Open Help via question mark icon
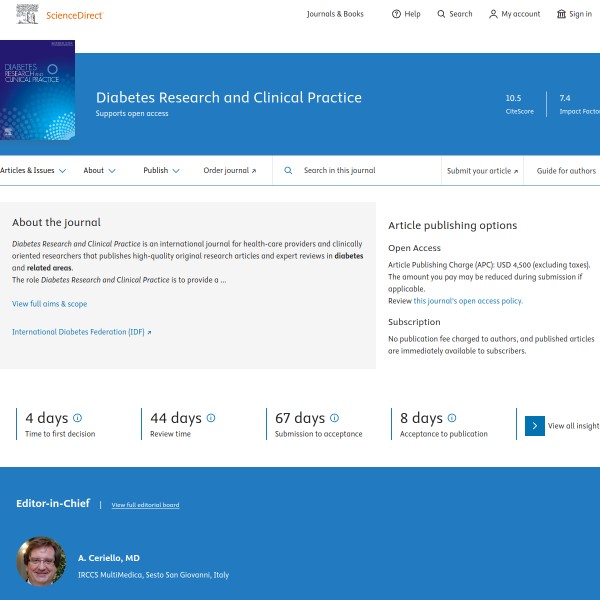 click(x=396, y=14)
